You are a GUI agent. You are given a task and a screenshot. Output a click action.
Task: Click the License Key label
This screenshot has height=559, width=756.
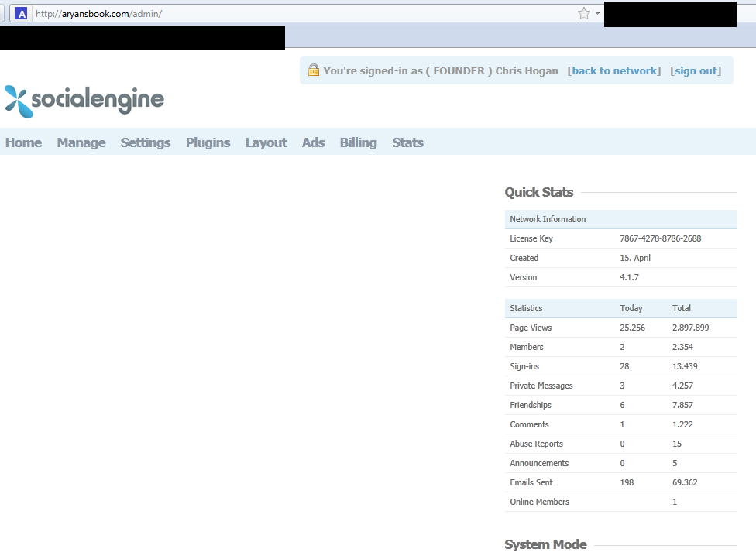pos(531,238)
